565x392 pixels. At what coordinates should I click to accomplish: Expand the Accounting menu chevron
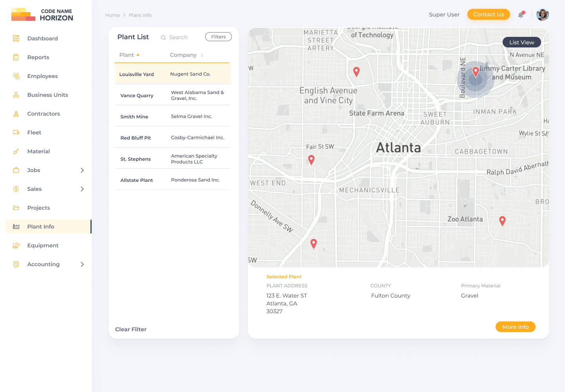(82, 264)
